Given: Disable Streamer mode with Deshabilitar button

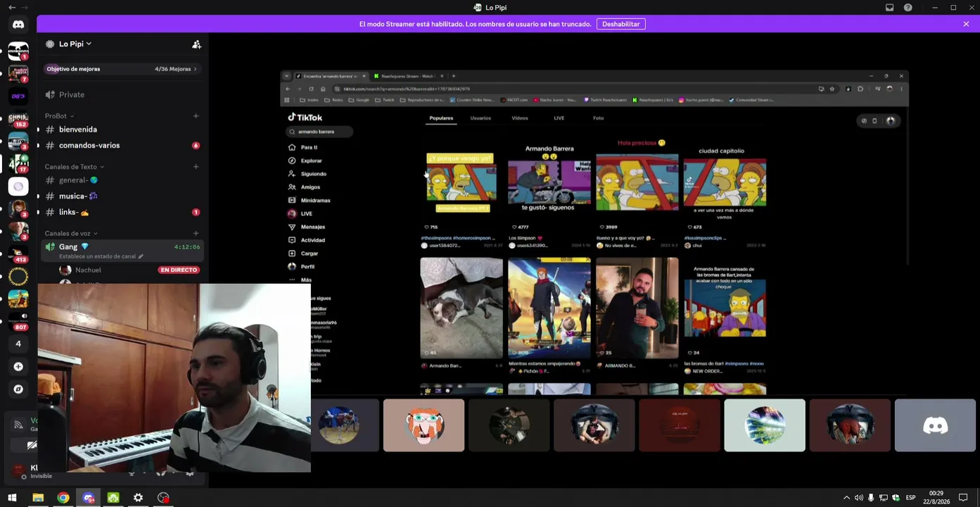Looking at the screenshot, I should pyautogui.click(x=621, y=24).
